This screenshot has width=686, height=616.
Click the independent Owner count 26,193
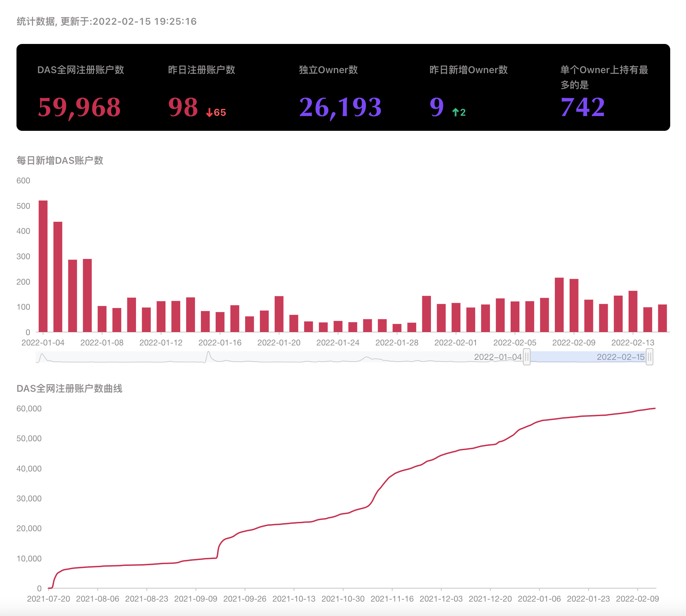click(x=340, y=107)
